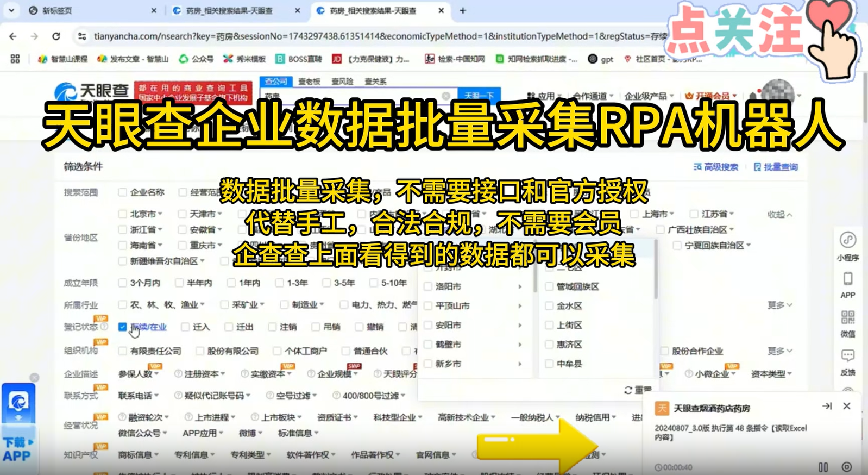This screenshot has width=868, height=475.
Task: Open the tab search dropdown arrow
Action: coord(11,10)
